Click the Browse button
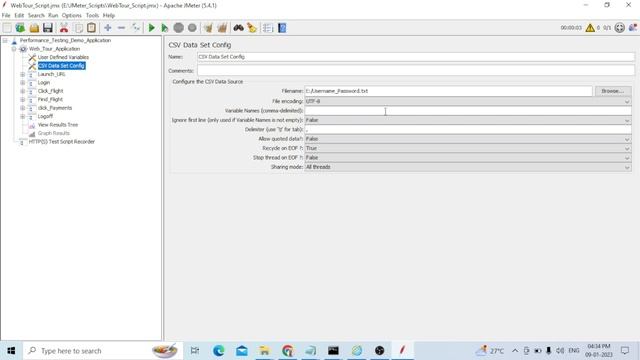The image size is (640, 360). point(613,91)
